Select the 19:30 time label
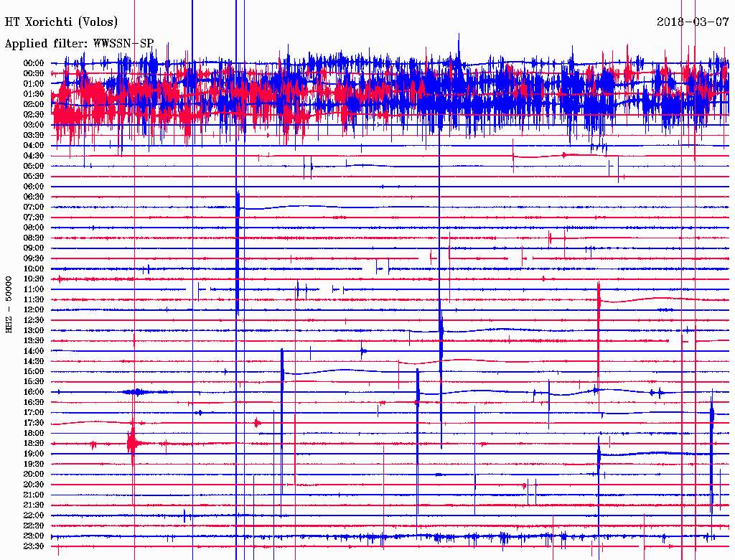 pyautogui.click(x=34, y=465)
